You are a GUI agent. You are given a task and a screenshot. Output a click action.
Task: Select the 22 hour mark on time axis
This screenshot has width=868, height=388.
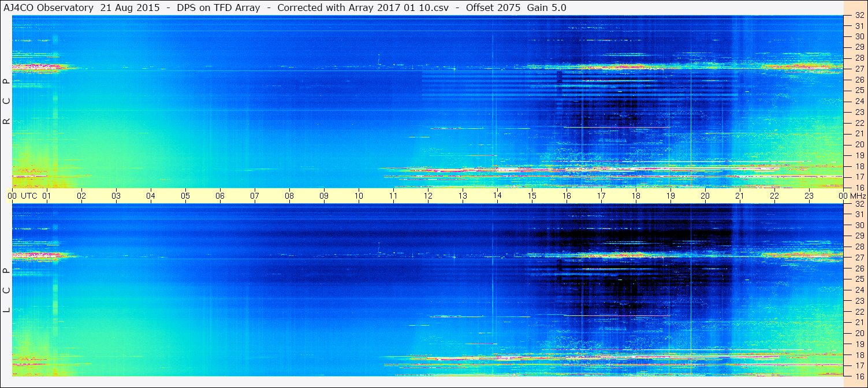774,196
